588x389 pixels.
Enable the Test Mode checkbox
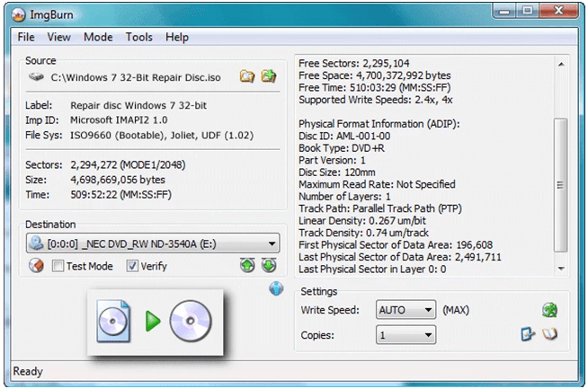pos(58,266)
